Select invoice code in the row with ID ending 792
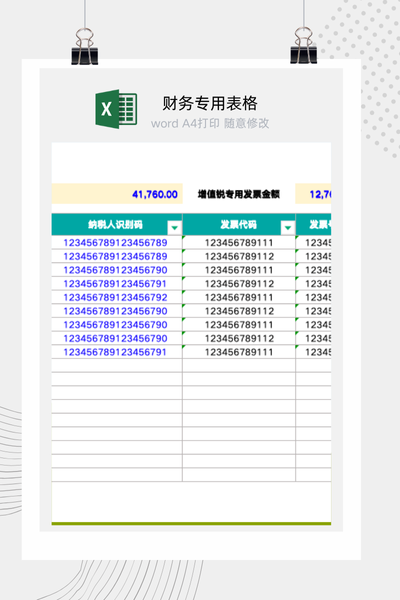This screenshot has height=600, width=400. 239,297
